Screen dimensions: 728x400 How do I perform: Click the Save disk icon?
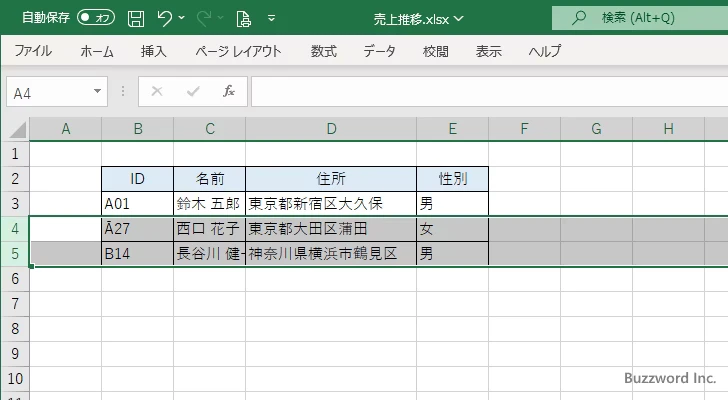[136, 19]
